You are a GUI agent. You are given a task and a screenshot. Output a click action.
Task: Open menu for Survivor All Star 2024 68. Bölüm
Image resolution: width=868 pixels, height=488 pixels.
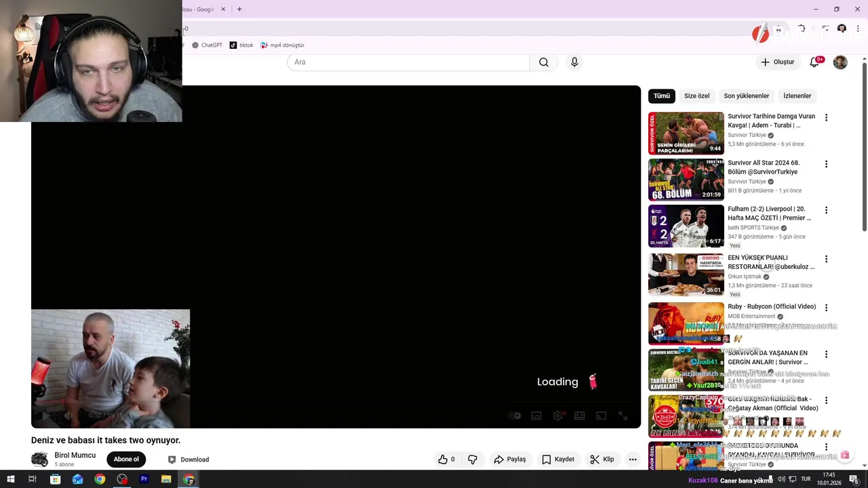[x=826, y=164]
